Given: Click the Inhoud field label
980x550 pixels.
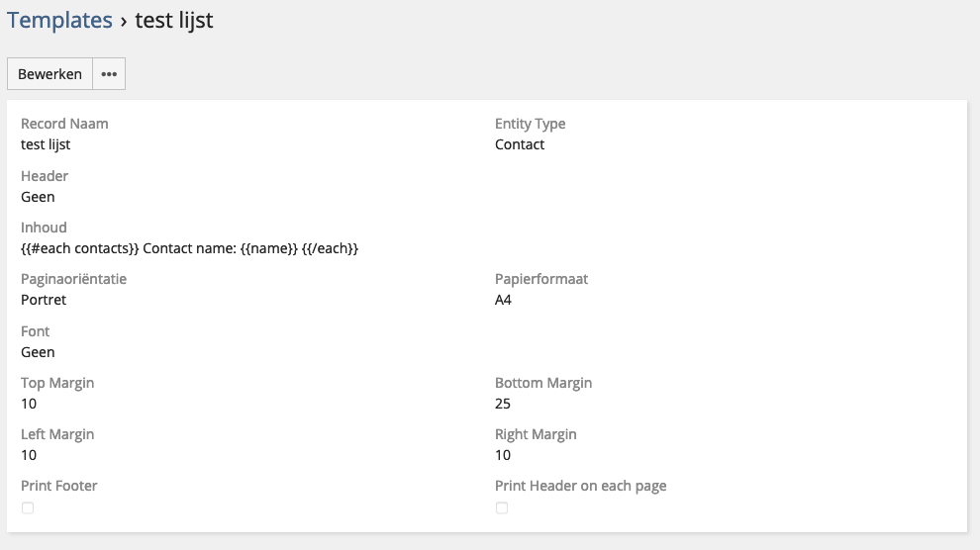Looking at the screenshot, I should [x=44, y=228].
